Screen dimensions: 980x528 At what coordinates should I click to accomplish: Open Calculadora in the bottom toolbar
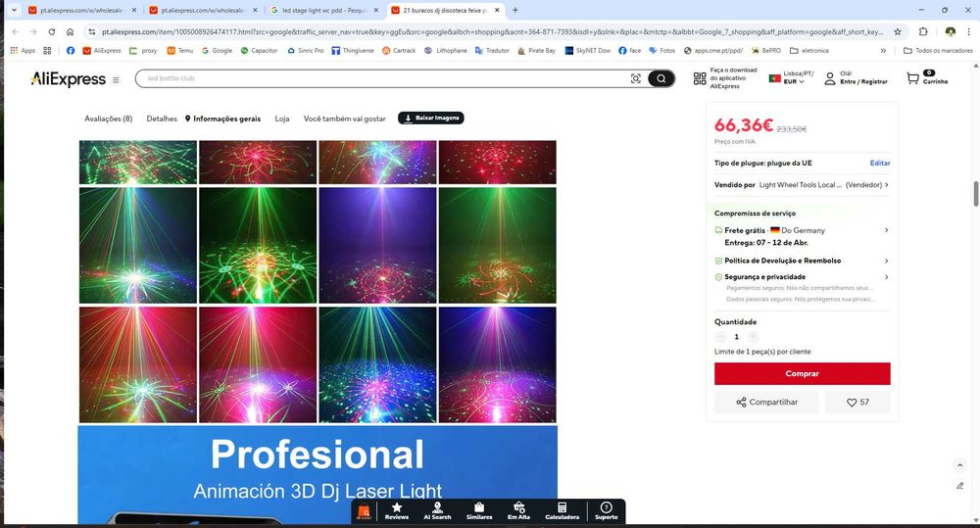pyautogui.click(x=562, y=511)
